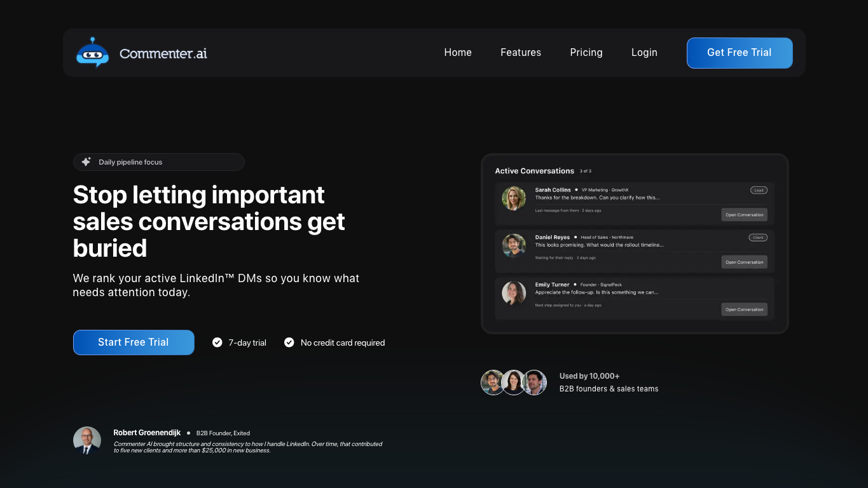Click the Start Free Trial button

click(134, 342)
